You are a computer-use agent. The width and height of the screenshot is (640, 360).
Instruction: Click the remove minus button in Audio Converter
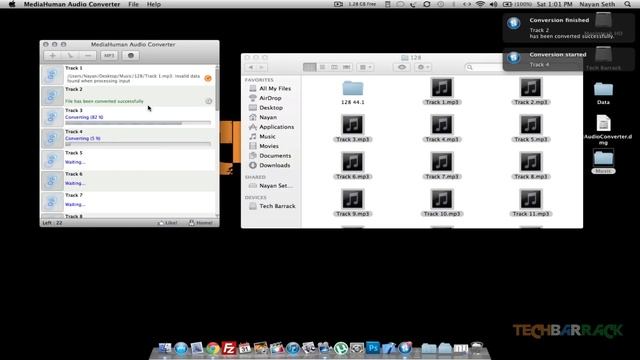(88, 56)
